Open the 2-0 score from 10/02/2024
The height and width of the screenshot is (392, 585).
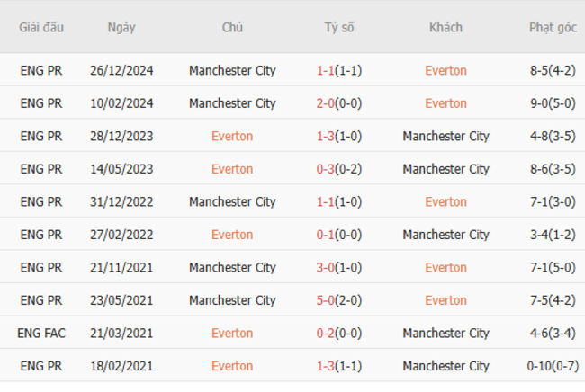click(x=325, y=103)
